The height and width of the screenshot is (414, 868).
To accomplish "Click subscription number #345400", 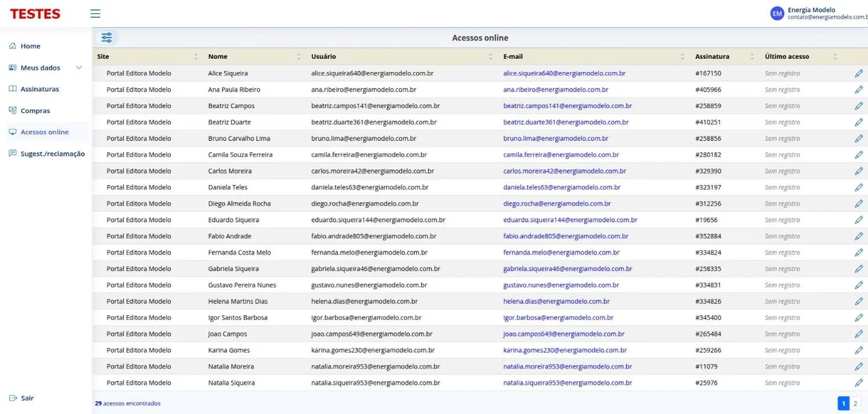I will pyautogui.click(x=708, y=317).
